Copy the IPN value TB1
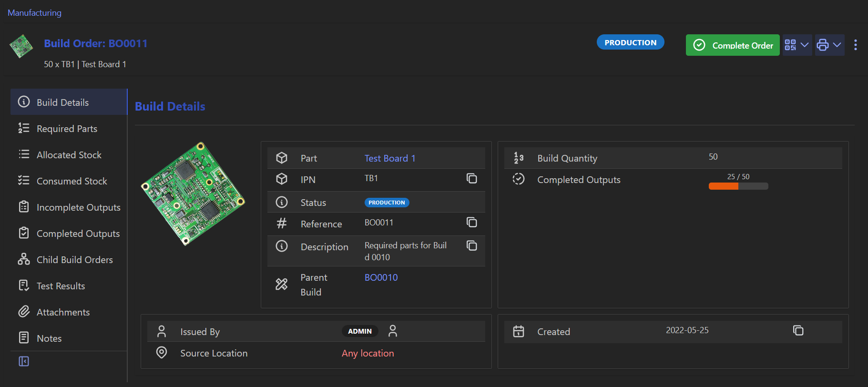The width and height of the screenshot is (868, 387). pyautogui.click(x=471, y=178)
